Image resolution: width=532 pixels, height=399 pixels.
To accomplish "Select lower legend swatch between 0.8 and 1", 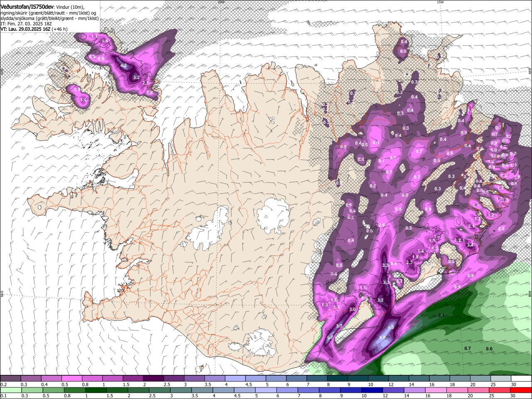I will pyautogui.click(x=75, y=390).
